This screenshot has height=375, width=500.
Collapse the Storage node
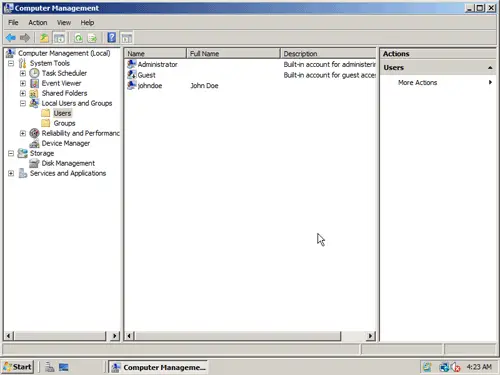coord(11,153)
